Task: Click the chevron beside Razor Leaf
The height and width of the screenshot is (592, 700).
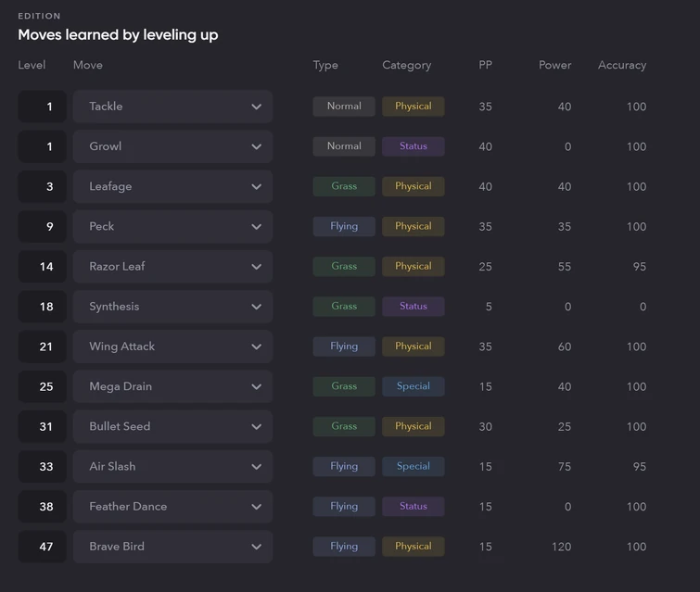Action: pos(256,267)
